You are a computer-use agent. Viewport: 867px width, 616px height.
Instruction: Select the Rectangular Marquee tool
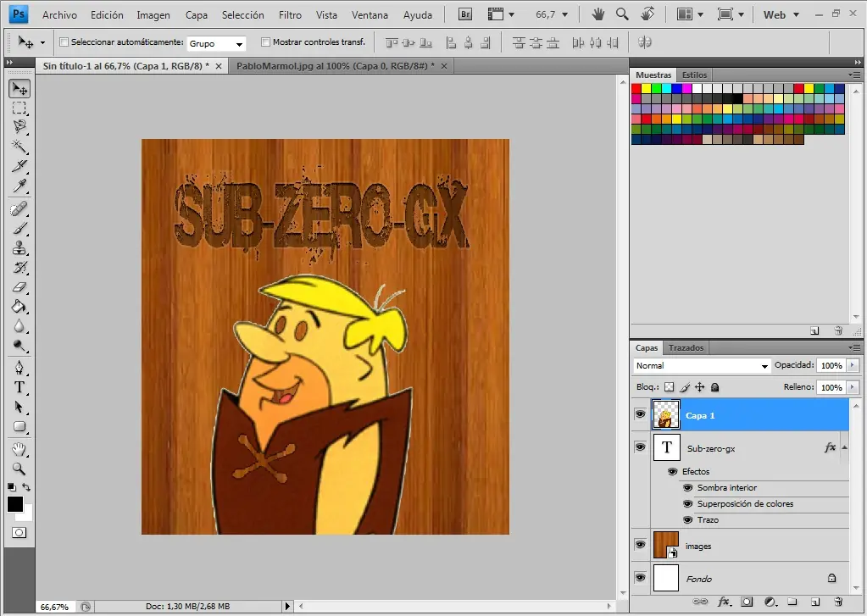19,108
